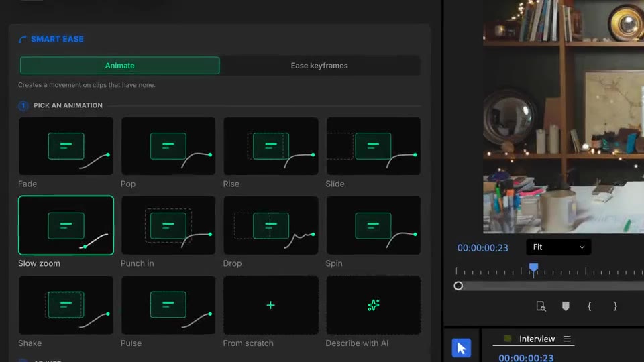Open the Fit zoom level dropdown
The image size is (644, 362).
(558, 247)
